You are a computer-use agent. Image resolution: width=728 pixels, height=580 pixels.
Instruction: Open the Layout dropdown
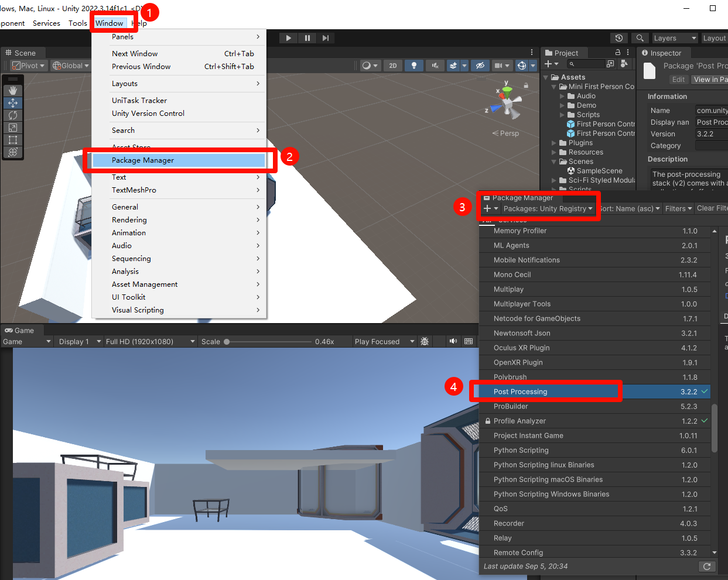point(715,38)
